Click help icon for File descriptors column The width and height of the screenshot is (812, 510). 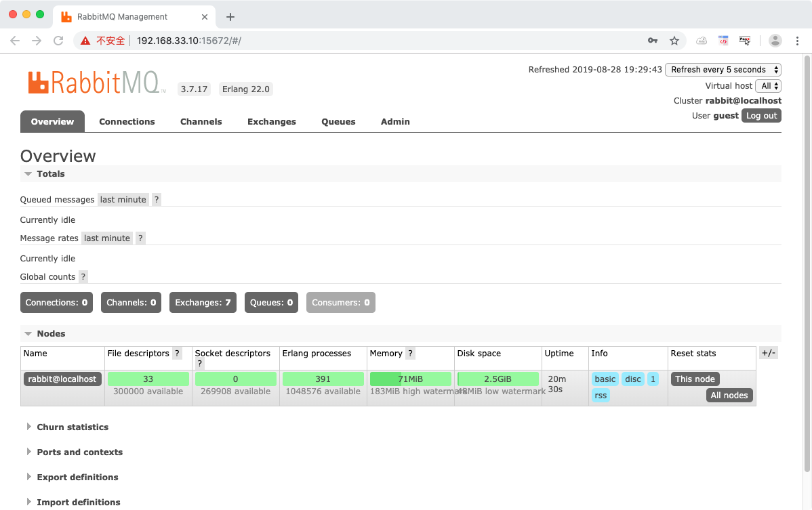coord(177,354)
